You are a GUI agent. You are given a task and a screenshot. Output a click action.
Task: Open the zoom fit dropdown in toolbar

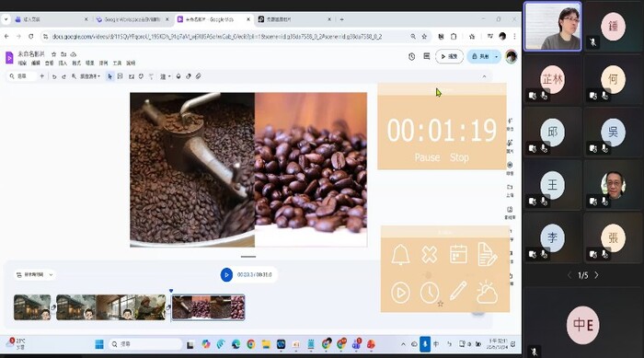[89, 76]
